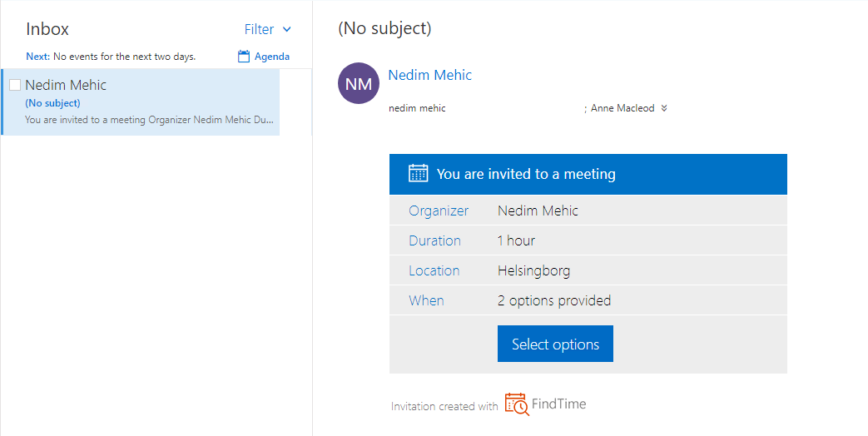Tick the checkbox beside Nedim Mehic's message
Viewport: 868px width, 436px height.
15,85
